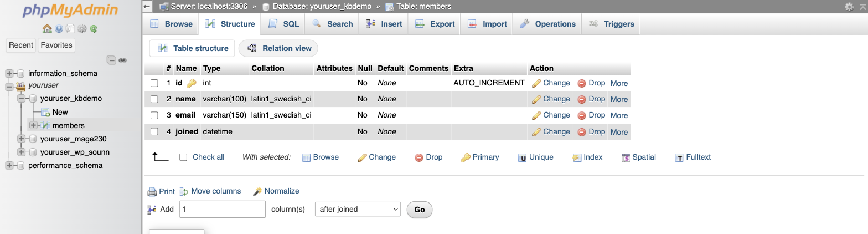Click the Change pencil icon in the id row

[536, 83]
